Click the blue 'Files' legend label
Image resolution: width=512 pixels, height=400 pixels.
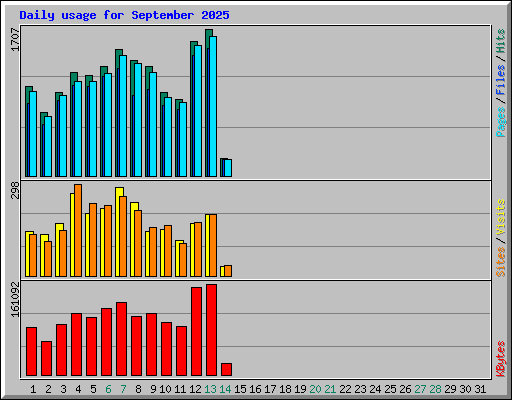[500, 80]
